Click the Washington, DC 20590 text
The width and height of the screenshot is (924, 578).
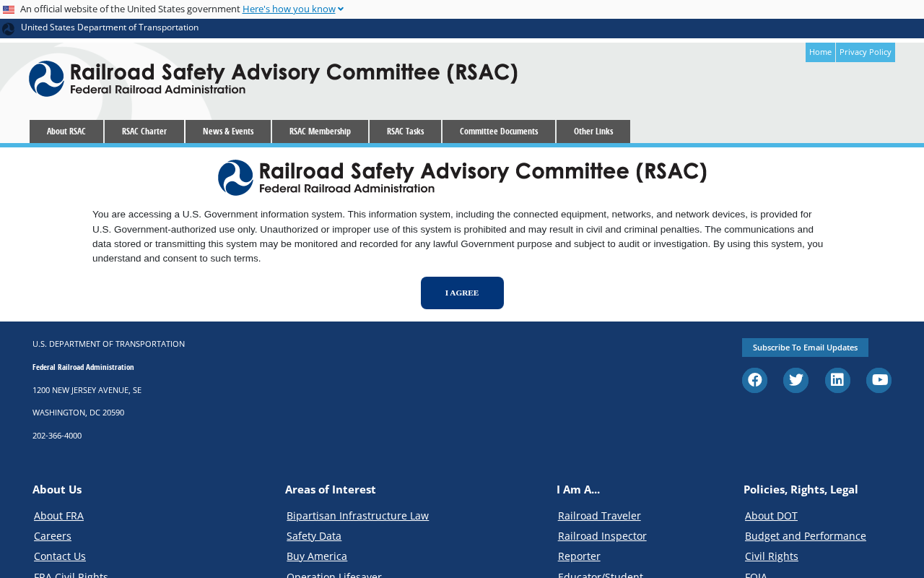(x=78, y=413)
